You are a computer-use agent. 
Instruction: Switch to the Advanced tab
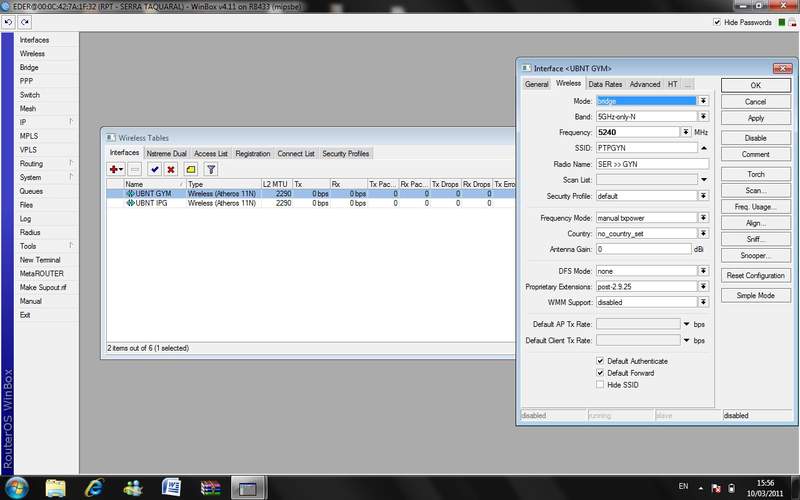tap(645, 84)
